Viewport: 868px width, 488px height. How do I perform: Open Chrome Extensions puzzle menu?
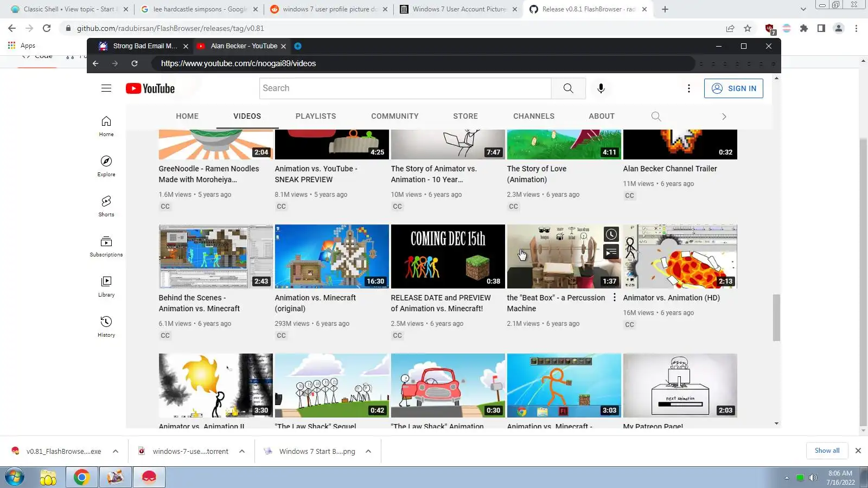[804, 28]
